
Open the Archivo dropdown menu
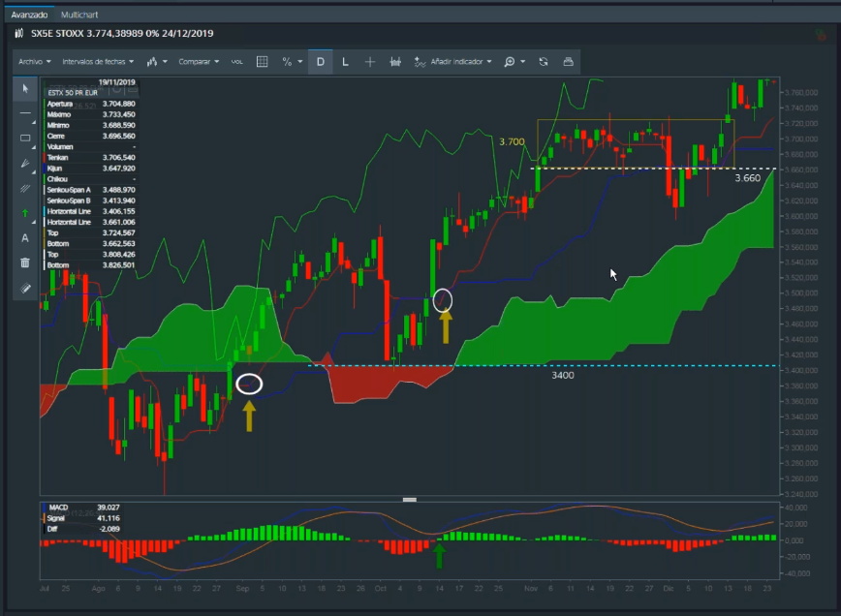tap(34, 61)
